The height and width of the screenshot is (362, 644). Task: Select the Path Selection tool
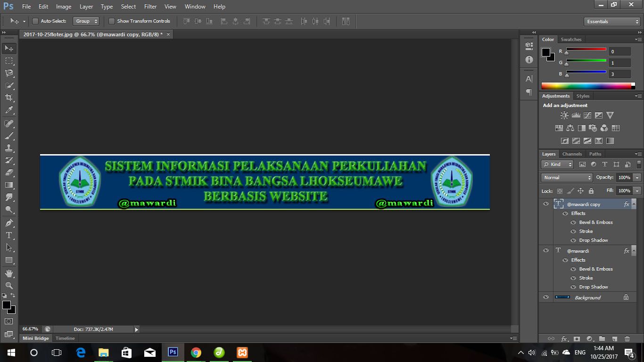[9, 247]
